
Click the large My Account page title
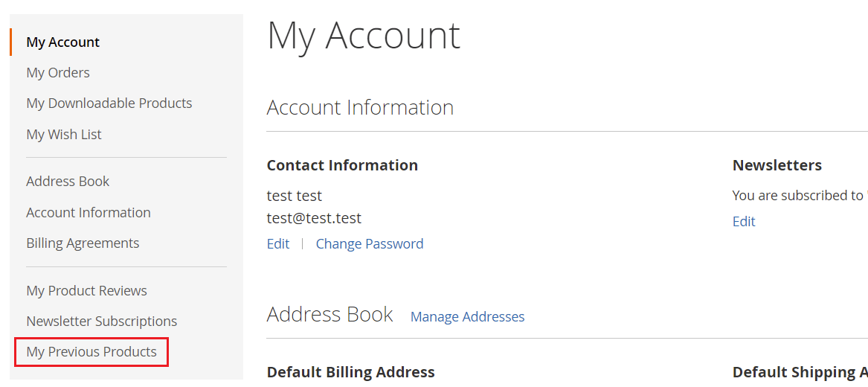click(364, 36)
